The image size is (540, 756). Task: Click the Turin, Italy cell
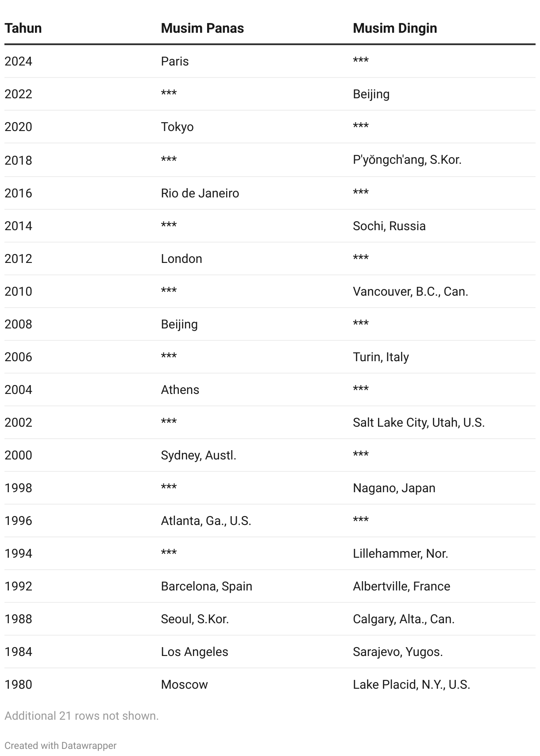pyautogui.click(x=381, y=357)
